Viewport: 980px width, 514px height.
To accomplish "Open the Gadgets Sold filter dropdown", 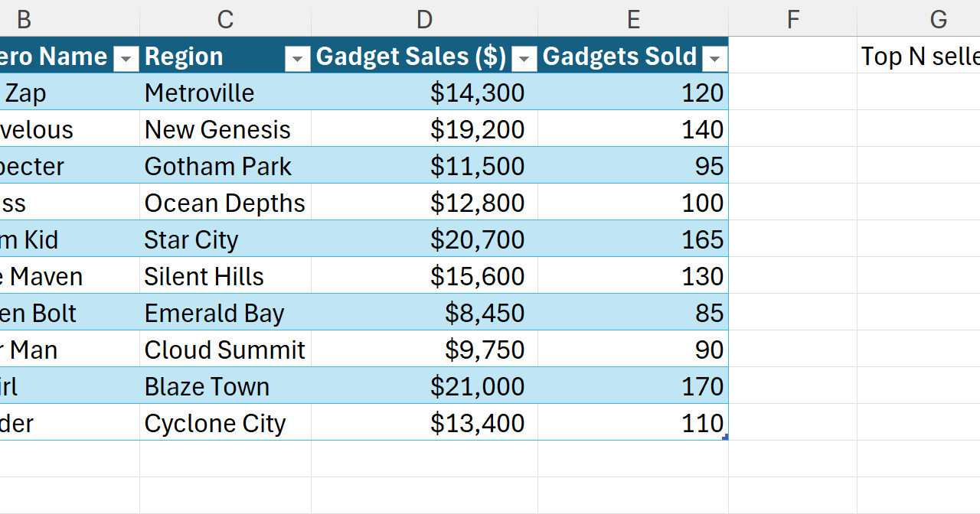I will (x=714, y=58).
